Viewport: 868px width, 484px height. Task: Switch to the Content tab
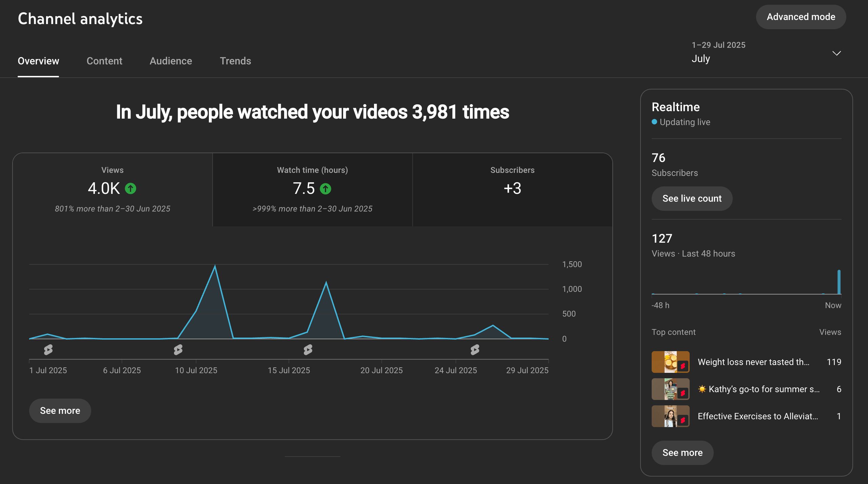(x=104, y=61)
